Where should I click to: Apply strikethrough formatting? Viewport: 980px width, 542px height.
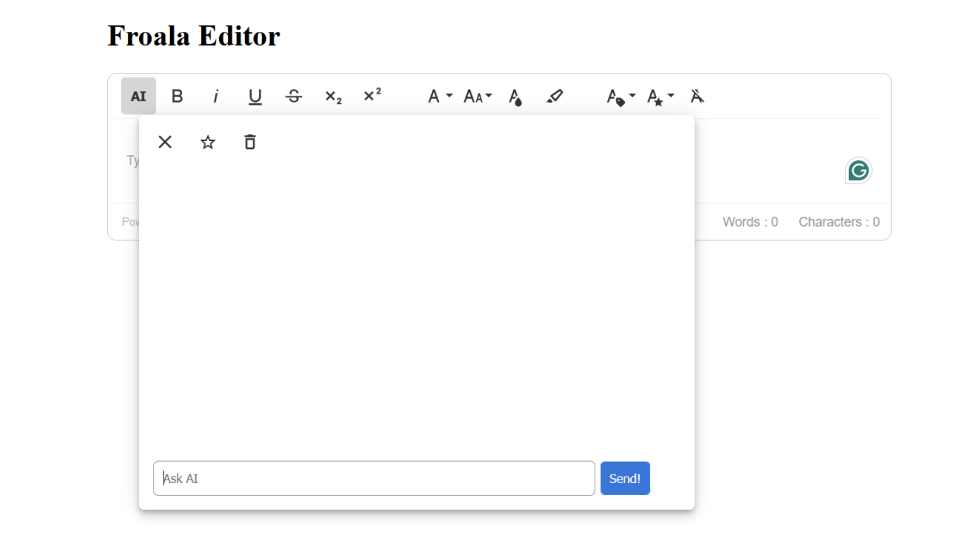(x=293, y=96)
